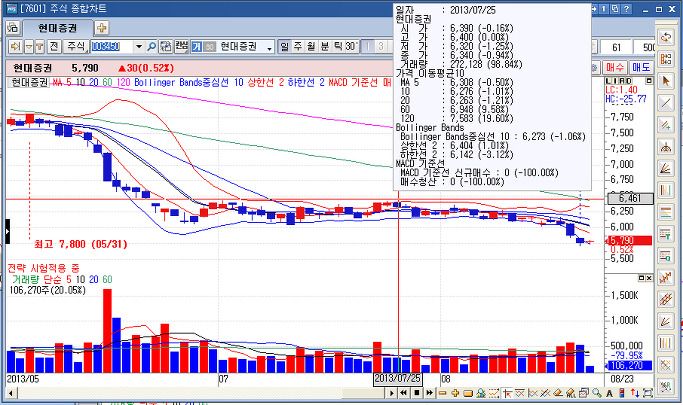Select the parallel lines drawing tool
The height and width of the screenshot is (405, 683).
666,125
